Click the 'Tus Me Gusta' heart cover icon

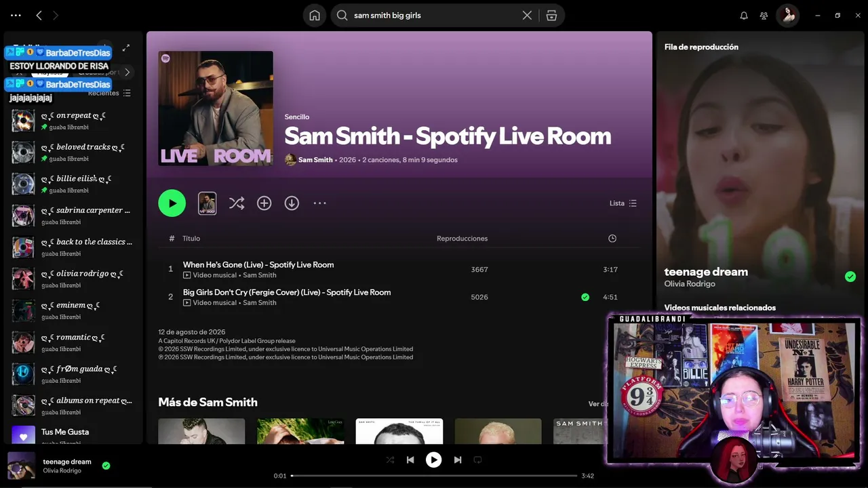click(23, 435)
